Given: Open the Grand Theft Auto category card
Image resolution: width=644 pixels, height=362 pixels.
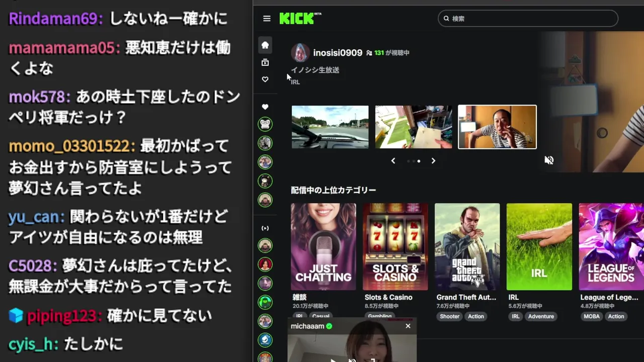Looking at the screenshot, I should 467,247.
